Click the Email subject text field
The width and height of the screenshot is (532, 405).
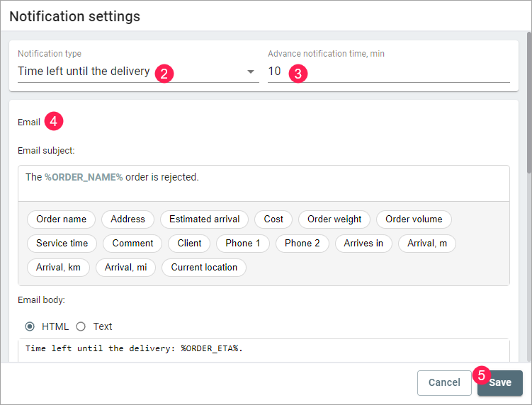point(263,183)
